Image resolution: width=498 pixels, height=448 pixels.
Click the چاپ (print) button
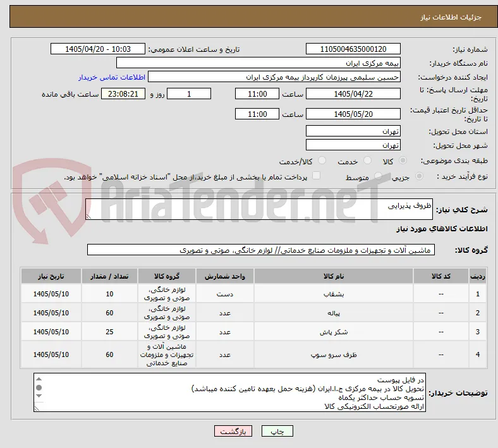click(x=277, y=431)
